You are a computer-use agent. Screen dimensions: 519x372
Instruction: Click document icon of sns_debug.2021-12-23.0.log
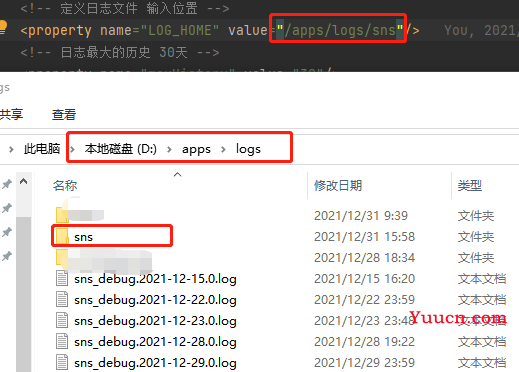pos(62,320)
